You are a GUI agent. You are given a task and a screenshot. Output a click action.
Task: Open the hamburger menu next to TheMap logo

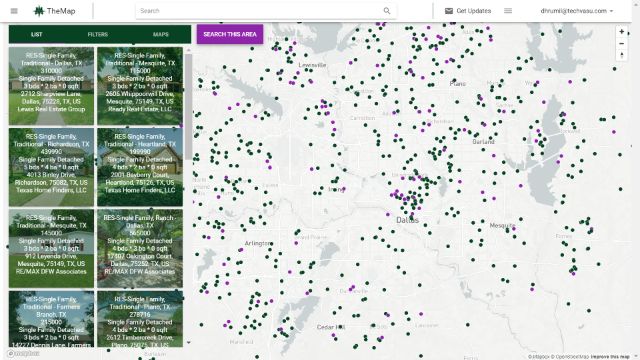point(14,11)
